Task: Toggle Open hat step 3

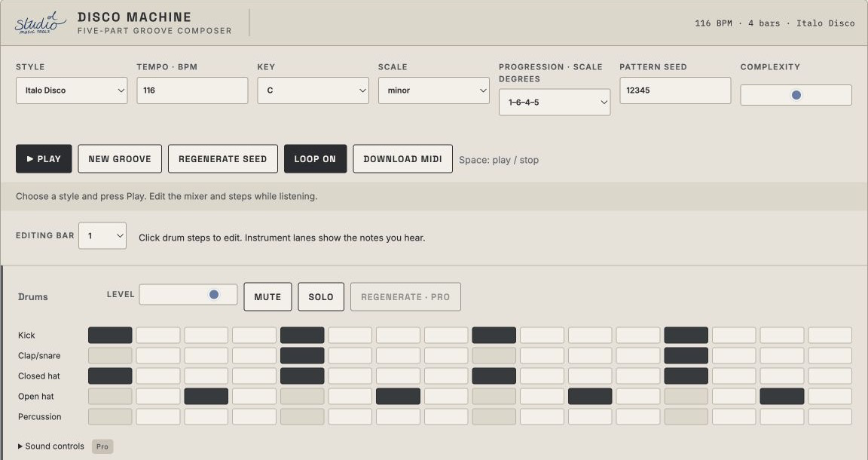Action: (x=206, y=396)
